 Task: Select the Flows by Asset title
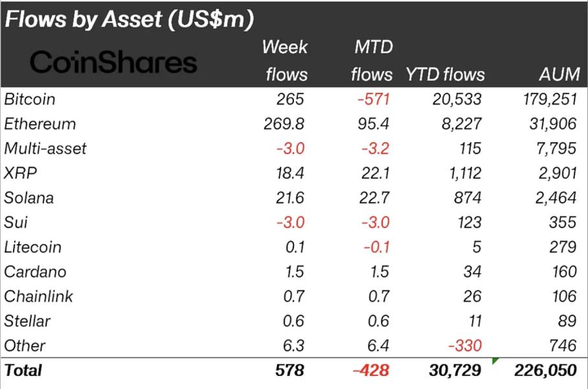coord(129,19)
